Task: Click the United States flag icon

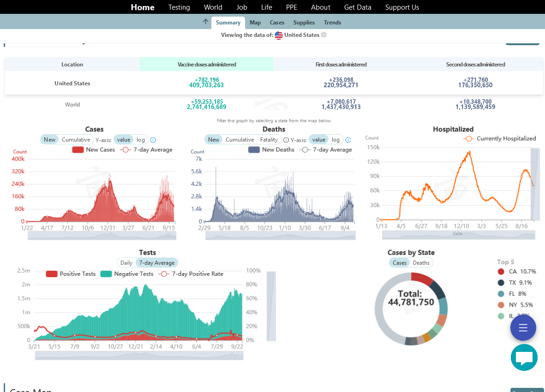Action: 279,35
